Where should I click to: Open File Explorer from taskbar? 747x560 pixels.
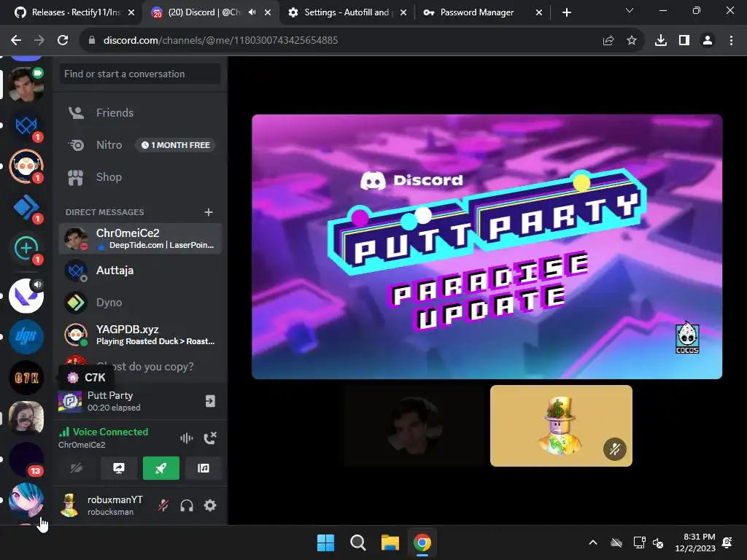(x=390, y=542)
